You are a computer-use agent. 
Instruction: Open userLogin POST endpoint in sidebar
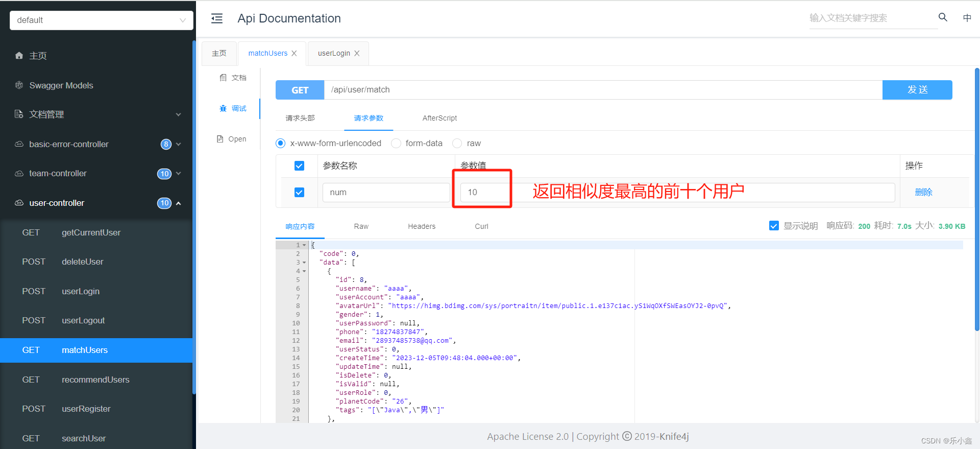96,292
